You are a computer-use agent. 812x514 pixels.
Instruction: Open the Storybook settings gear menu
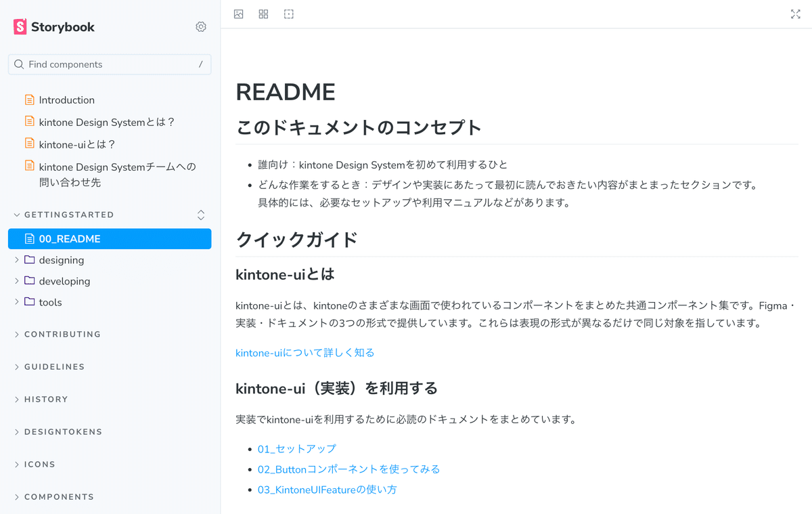coord(201,27)
